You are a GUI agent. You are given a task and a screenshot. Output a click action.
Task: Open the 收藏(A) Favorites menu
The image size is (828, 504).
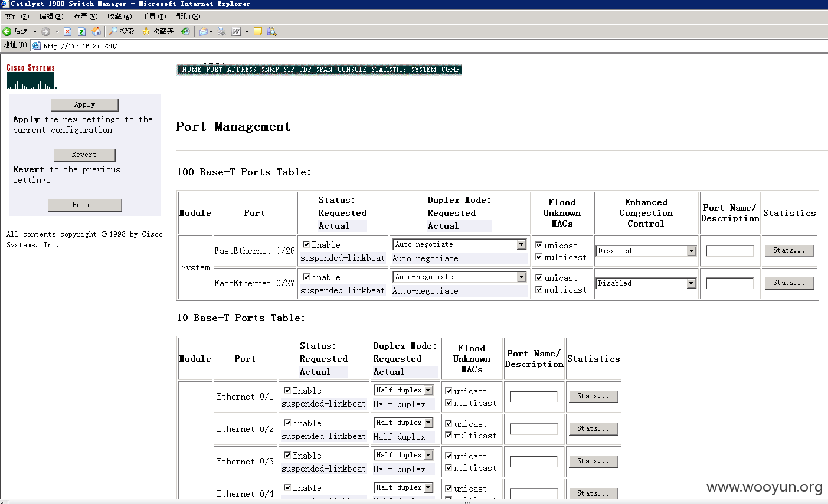click(119, 17)
